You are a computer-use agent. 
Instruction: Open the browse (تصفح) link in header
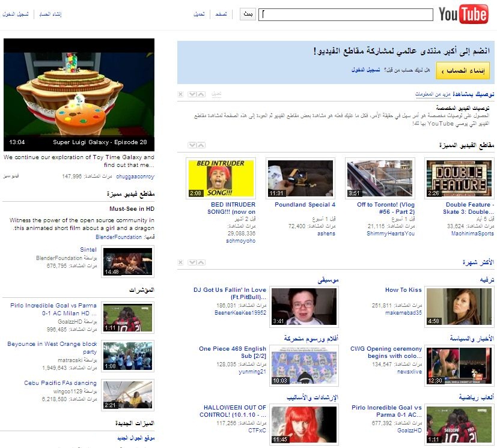click(x=221, y=14)
